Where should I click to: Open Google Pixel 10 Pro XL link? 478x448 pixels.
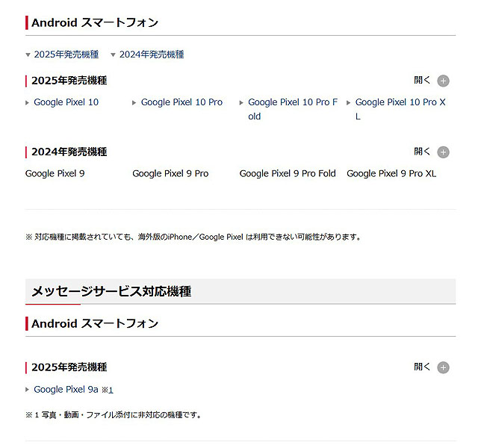pyautogui.click(x=400, y=109)
